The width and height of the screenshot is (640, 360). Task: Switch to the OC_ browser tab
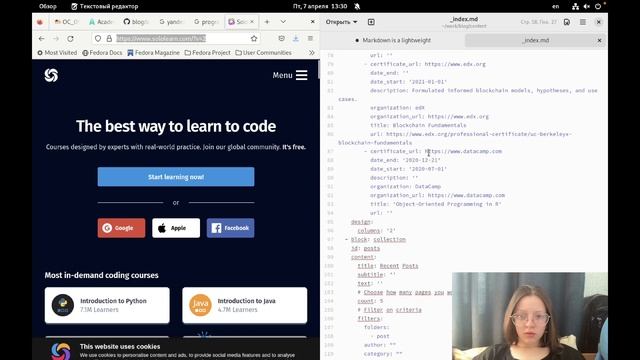coord(66,22)
